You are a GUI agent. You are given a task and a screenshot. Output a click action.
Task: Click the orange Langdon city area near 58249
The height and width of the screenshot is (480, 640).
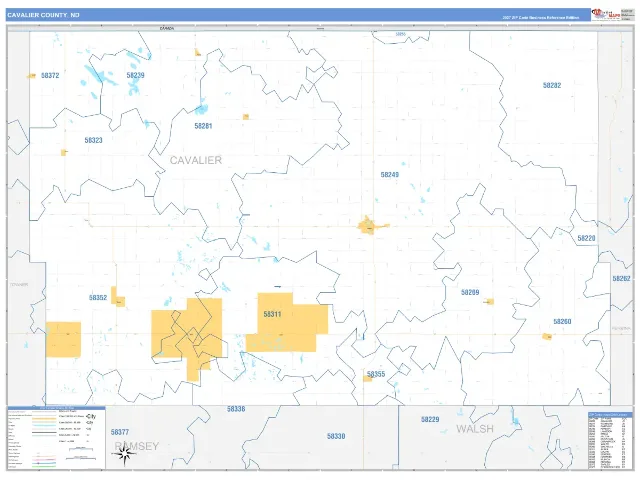(372, 225)
